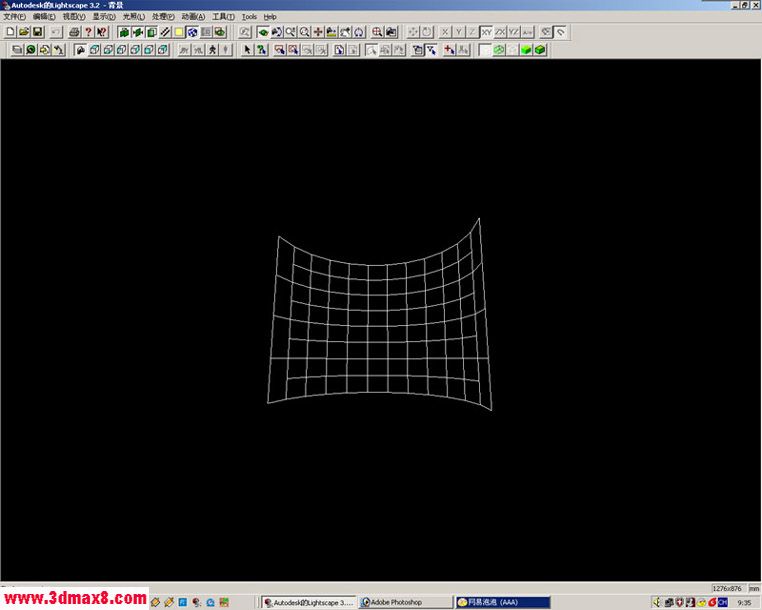Click the walking figure toolbar icon
762x610 pixels.
coord(212,50)
